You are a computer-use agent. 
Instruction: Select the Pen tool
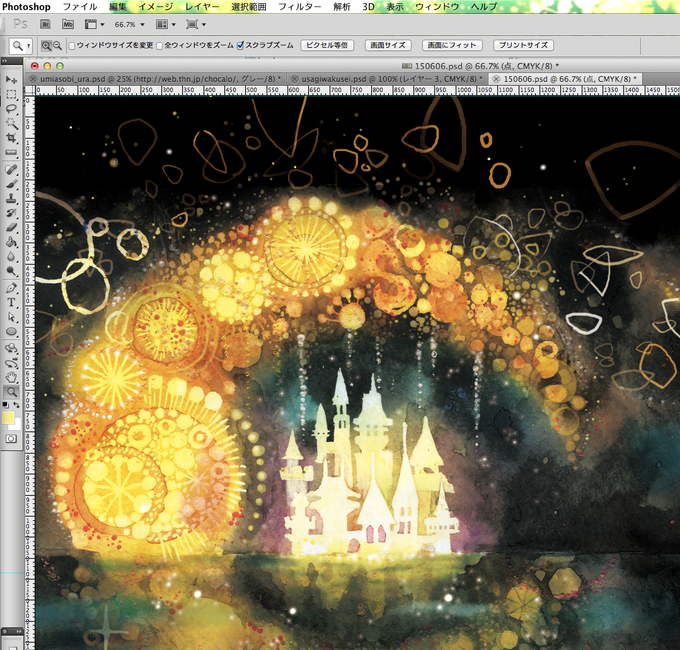11,288
